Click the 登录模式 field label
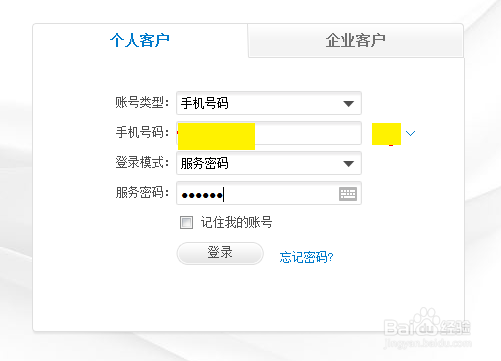The width and height of the screenshot is (501, 361). click(x=142, y=162)
